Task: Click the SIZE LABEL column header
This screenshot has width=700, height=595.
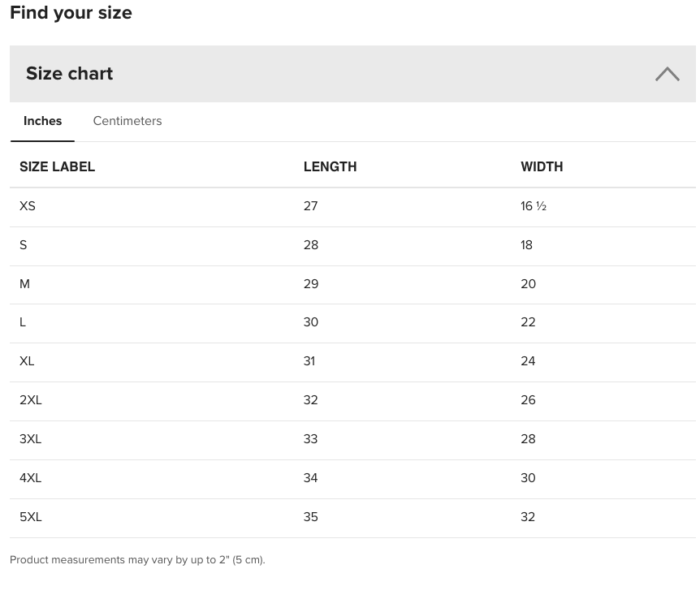Action: pyautogui.click(x=57, y=167)
